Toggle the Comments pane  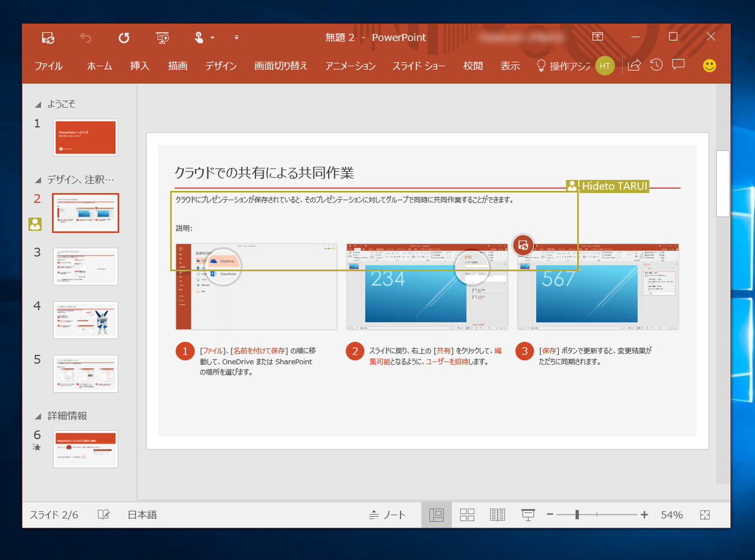pyautogui.click(x=678, y=65)
